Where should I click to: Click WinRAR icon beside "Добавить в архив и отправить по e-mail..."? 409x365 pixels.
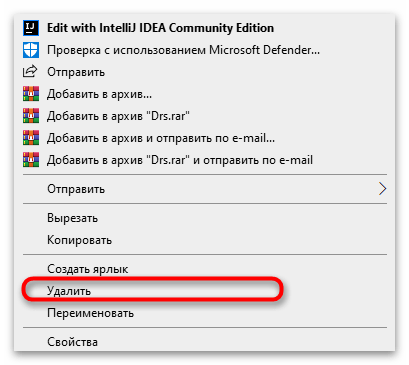[31, 138]
